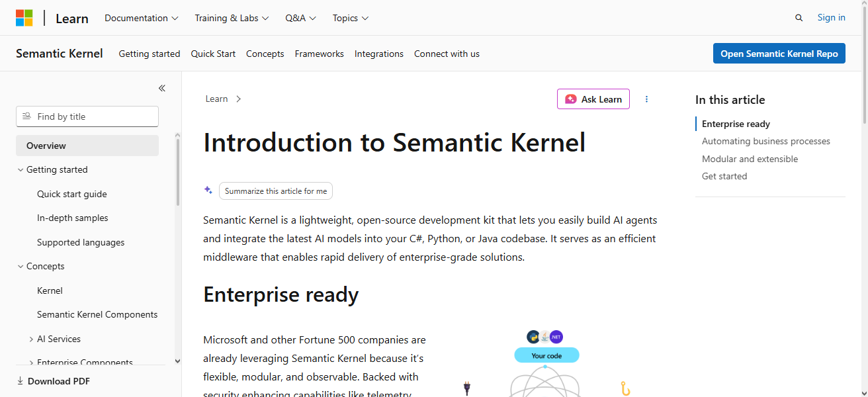Collapse the Getting started tree section
Viewport: 868px width, 397px height.
pyautogui.click(x=20, y=170)
